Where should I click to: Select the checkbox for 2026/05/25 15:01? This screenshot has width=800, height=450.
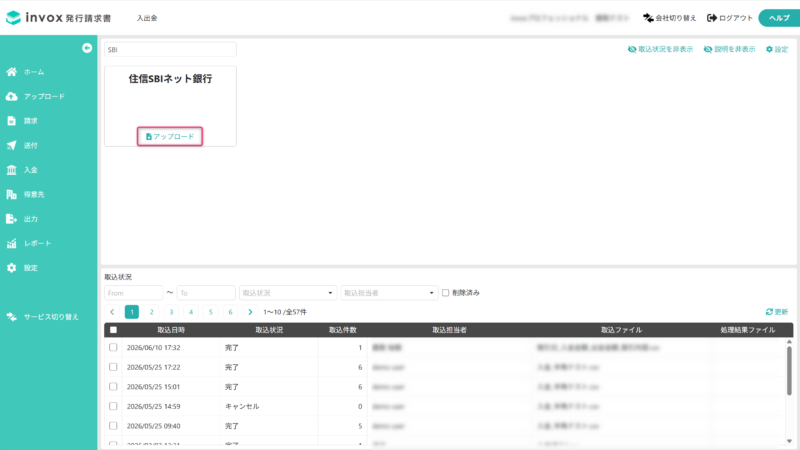pos(113,387)
